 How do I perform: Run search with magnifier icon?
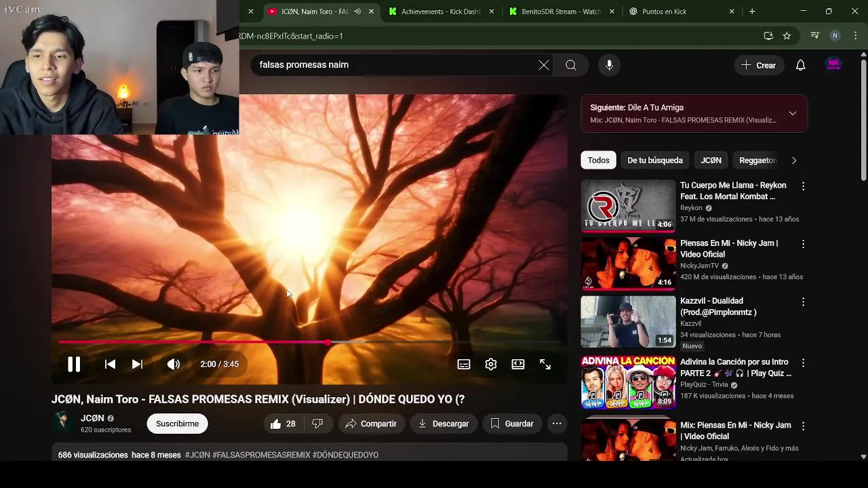click(x=571, y=65)
